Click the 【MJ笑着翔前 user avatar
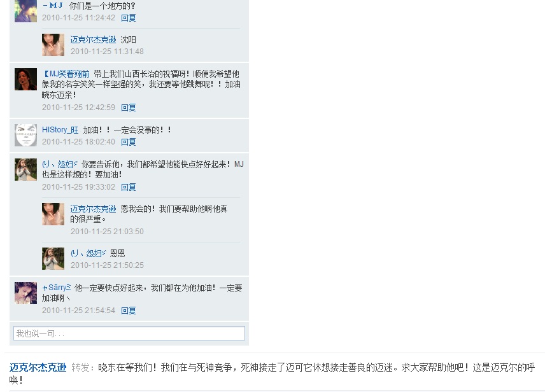The height and width of the screenshot is (392, 545). click(25, 80)
